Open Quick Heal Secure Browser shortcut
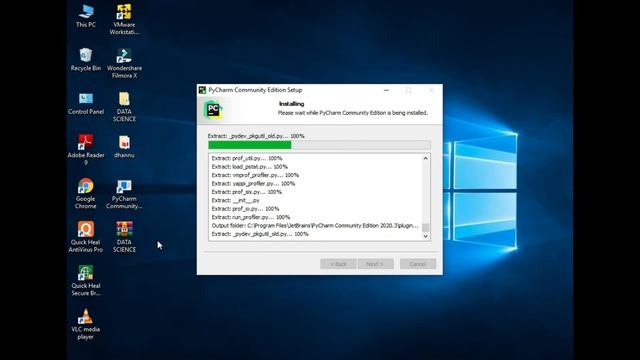Screen dimensions: 640x360 pyautogui.click(x=86, y=280)
